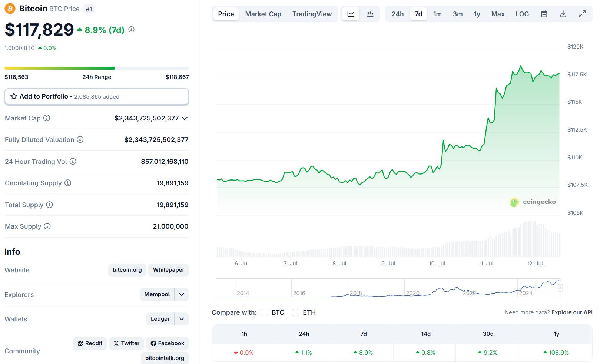Open the Facebook community link
The image size is (600, 364).
click(x=168, y=343)
